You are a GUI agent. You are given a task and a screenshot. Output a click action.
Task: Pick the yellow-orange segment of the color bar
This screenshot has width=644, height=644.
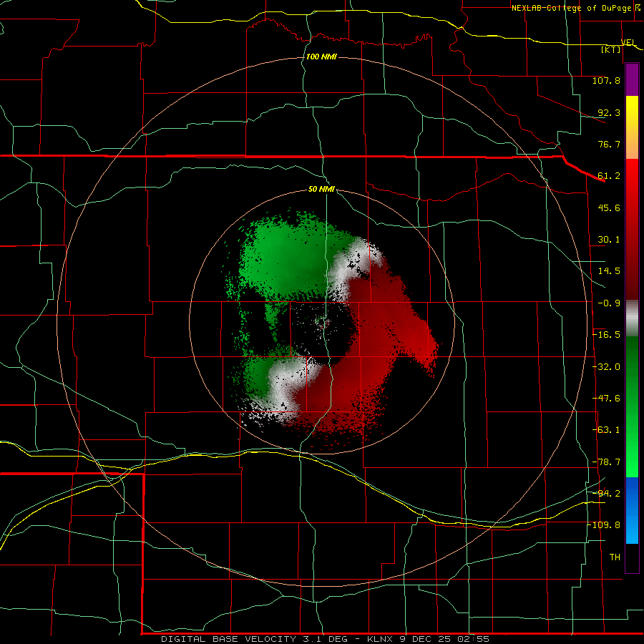pyautogui.click(x=632, y=127)
